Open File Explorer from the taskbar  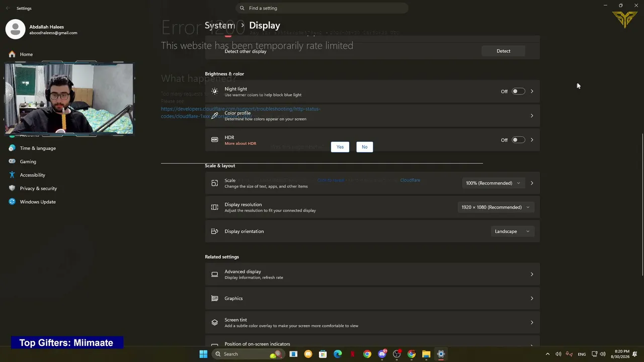[426, 354]
